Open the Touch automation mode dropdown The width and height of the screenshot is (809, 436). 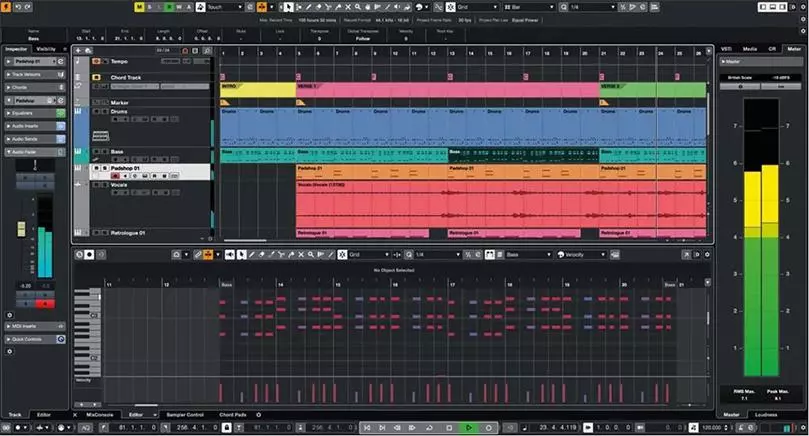tap(225, 7)
